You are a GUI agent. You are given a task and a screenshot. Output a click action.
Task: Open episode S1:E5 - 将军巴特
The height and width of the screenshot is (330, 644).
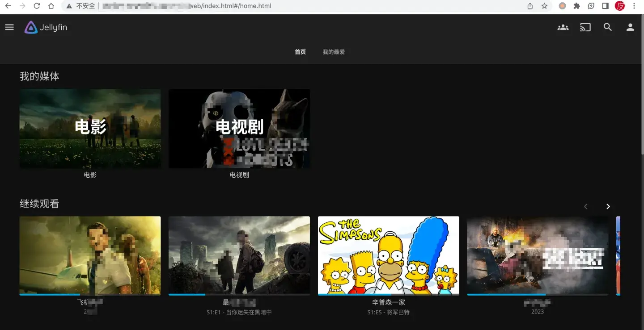click(388, 313)
